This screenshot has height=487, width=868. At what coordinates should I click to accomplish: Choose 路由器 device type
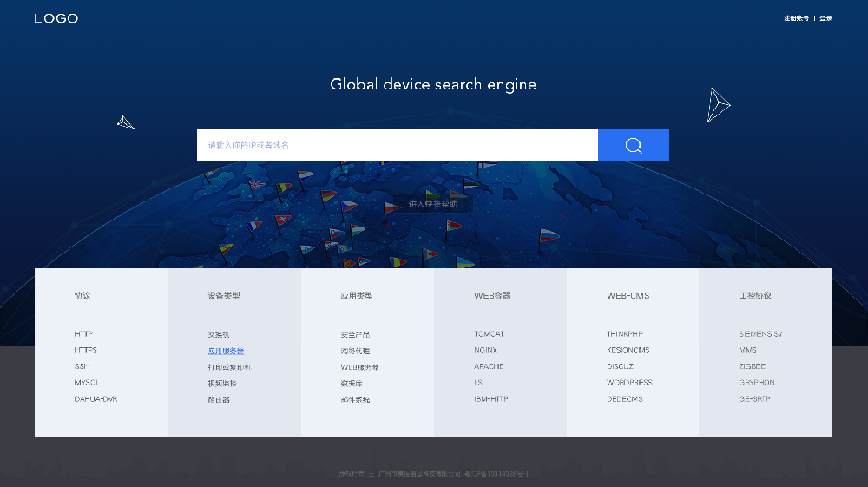(x=219, y=399)
